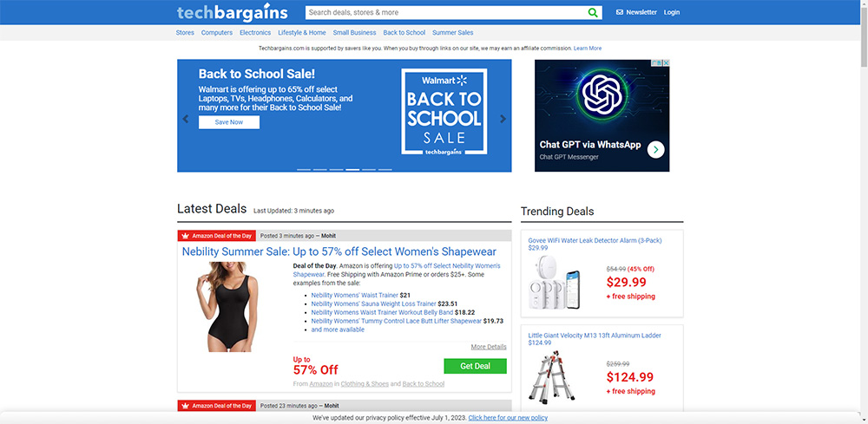Open the Govee water leak detector thumbnail
This screenshot has height=424, width=868.
[554, 282]
